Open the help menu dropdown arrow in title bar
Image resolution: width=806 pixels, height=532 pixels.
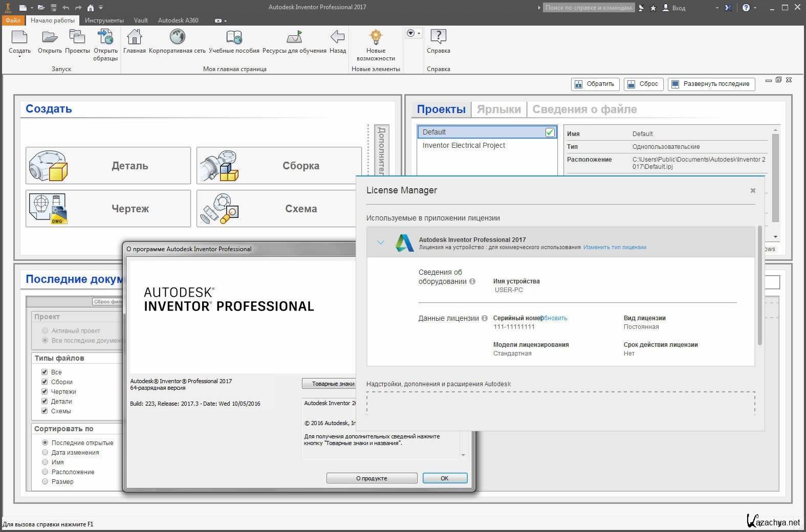click(755, 8)
